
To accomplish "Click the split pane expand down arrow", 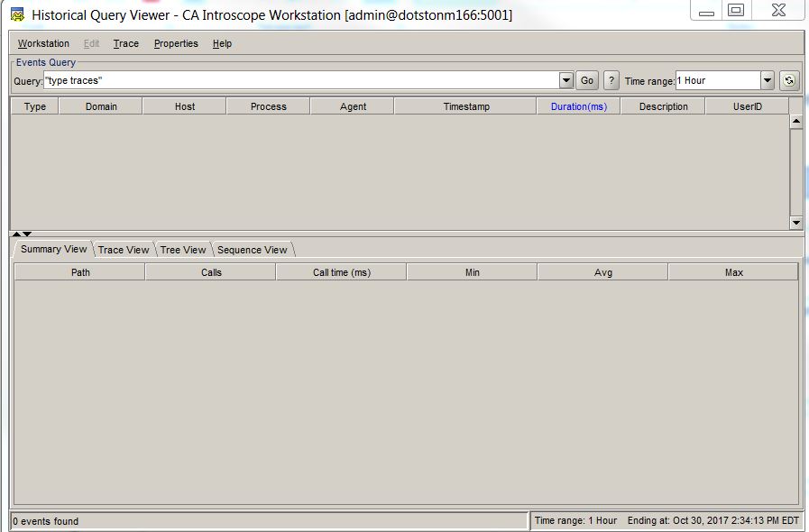I will coord(27,234).
